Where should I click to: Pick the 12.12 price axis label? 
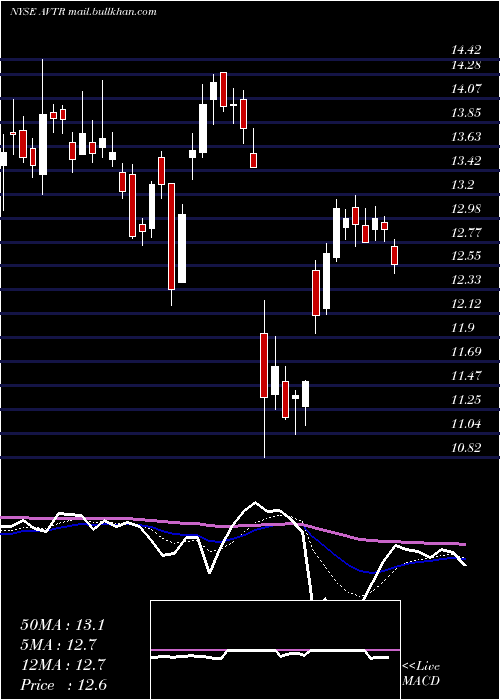(466, 304)
